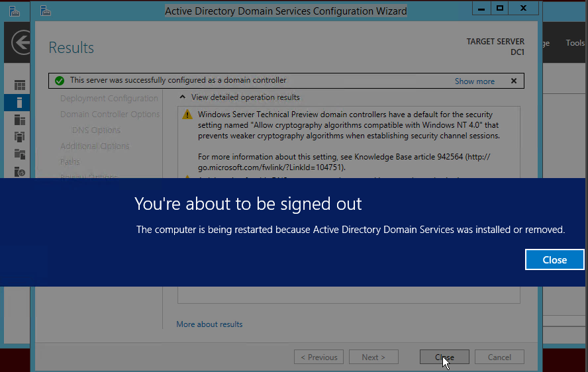The width and height of the screenshot is (588, 372).
Task: Select All Servers icon in sidebar
Action: [x=19, y=120]
